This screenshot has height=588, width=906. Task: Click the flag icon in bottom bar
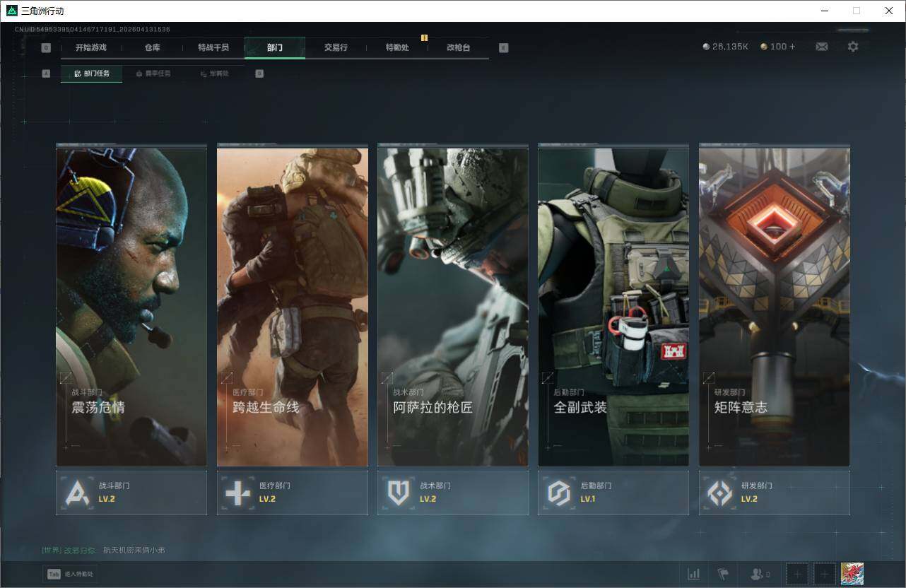coord(722,574)
